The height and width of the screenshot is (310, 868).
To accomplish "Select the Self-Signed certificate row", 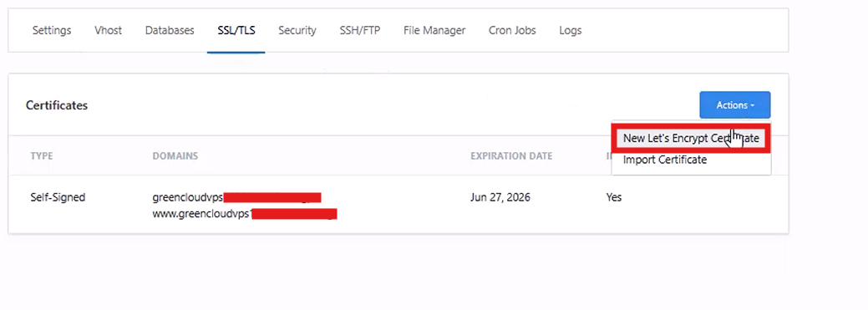I will pos(398,205).
